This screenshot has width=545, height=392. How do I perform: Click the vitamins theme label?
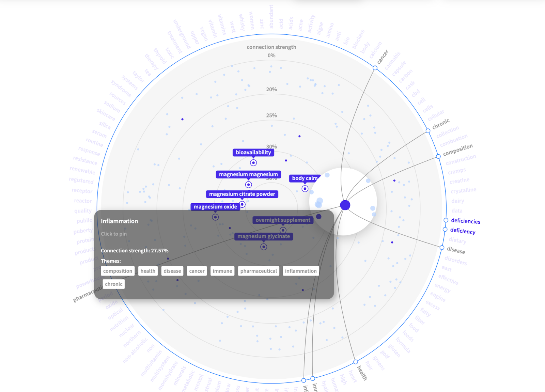click(222, 25)
